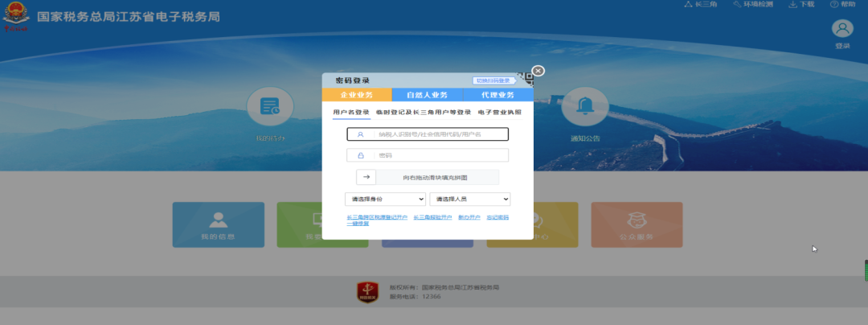Click the slider arrow handle for captcha
Screen dimensions: 868x325
click(366, 177)
